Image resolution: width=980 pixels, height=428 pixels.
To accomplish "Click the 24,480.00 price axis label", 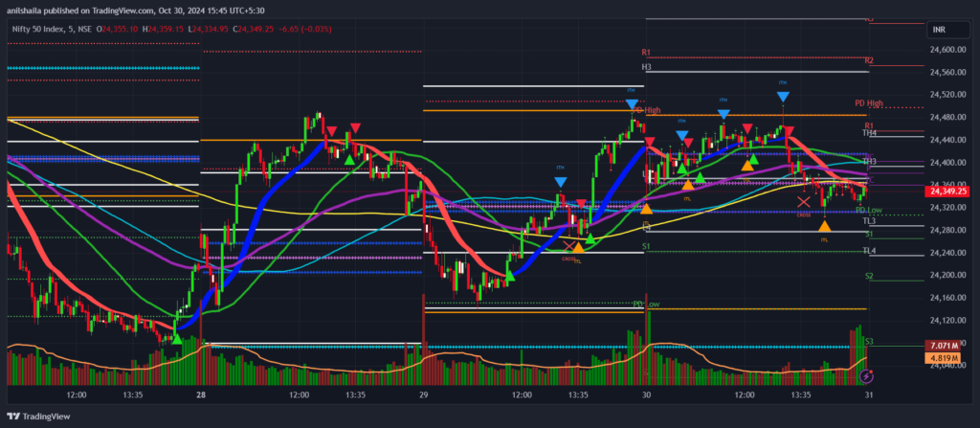I will [948, 118].
